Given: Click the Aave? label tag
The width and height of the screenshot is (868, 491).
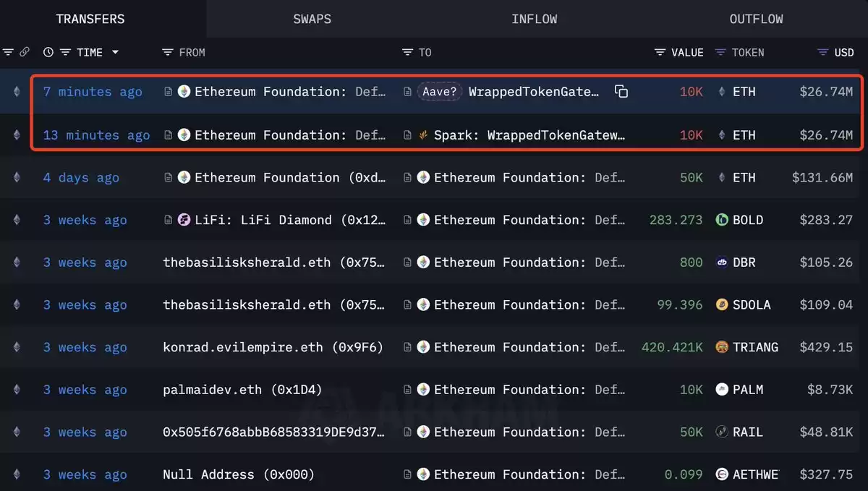Looking at the screenshot, I should 439,92.
